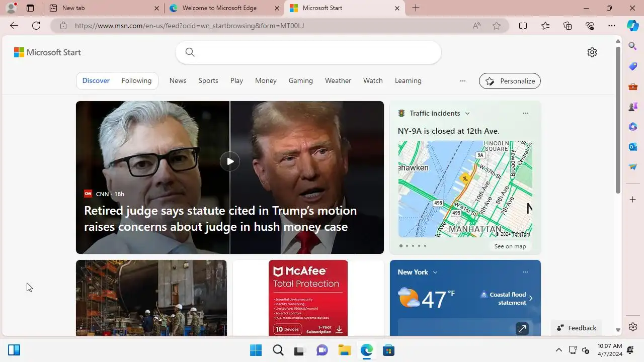Screen dimensions: 644x362
Task: Open Microsoft Store from the taskbar
Action: coord(388,350)
